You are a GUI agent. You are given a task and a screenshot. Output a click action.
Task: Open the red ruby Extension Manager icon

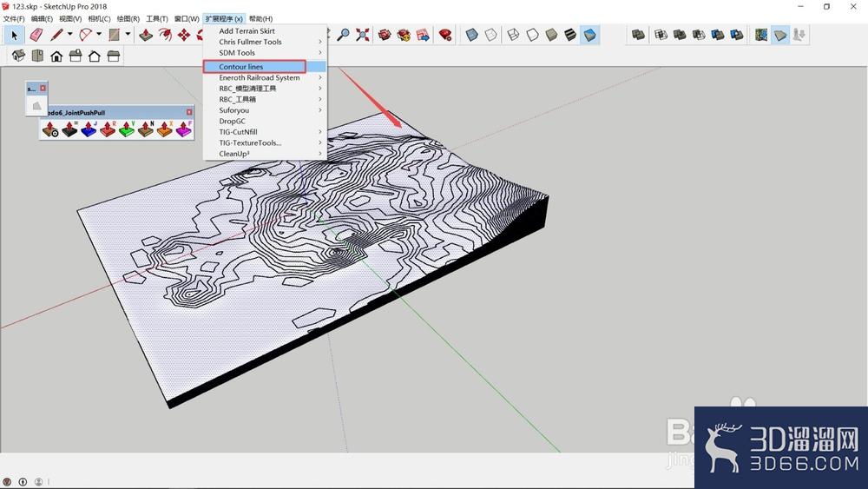pyautogui.click(x=445, y=35)
